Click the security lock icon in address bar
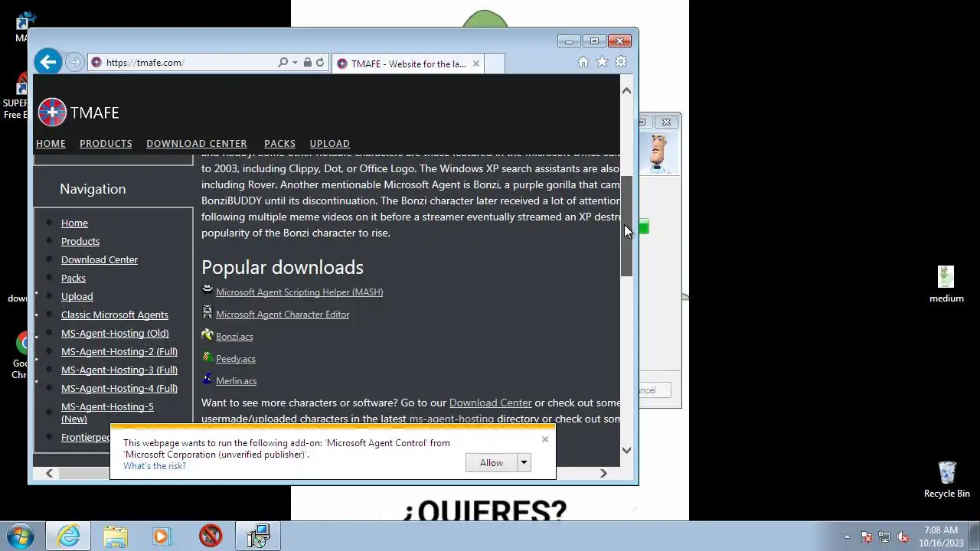 (307, 63)
